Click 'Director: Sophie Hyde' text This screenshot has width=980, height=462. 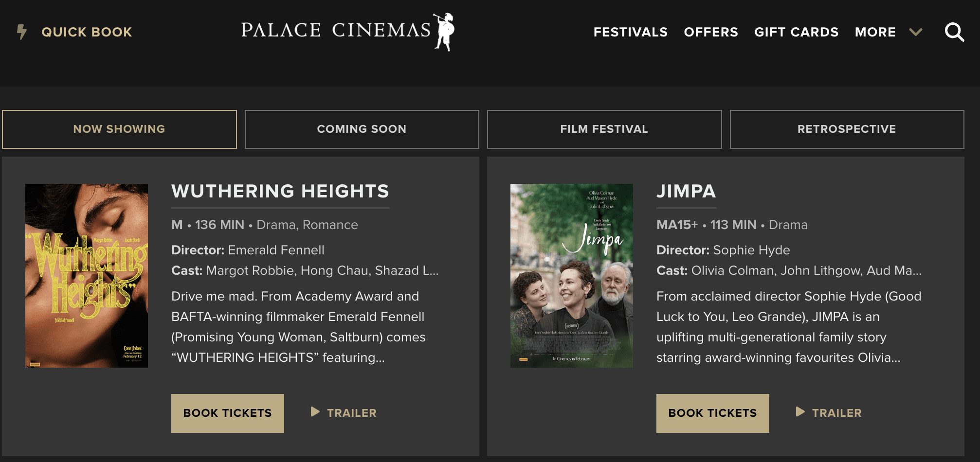tap(723, 250)
